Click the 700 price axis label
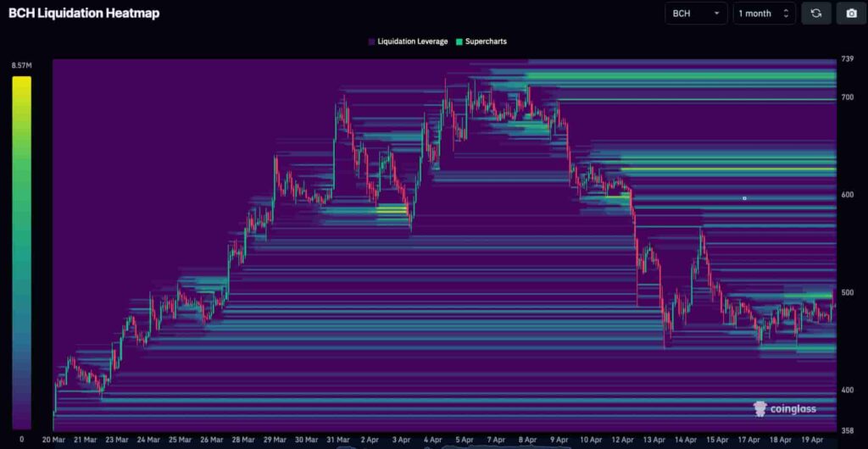Image resolution: width=868 pixels, height=449 pixels. tap(848, 97)
